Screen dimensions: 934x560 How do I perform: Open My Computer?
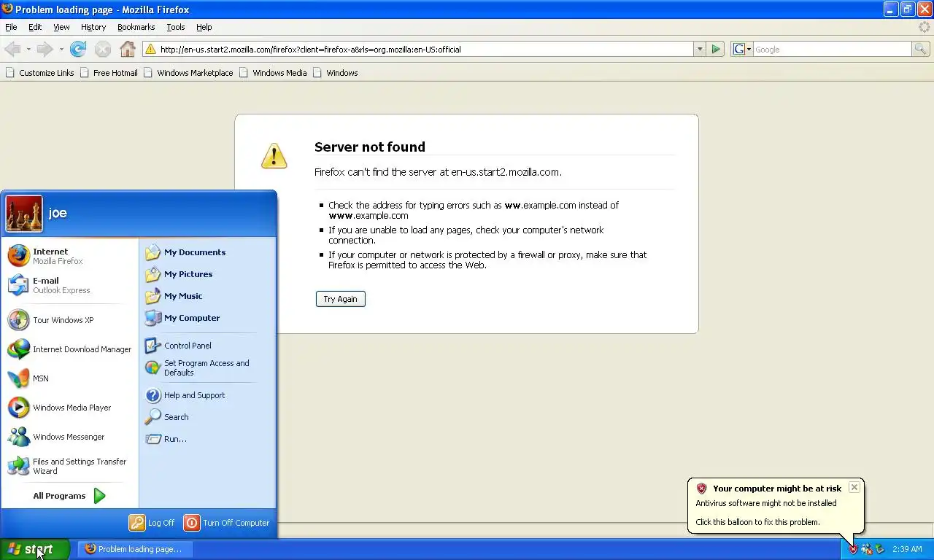(207, 318)
